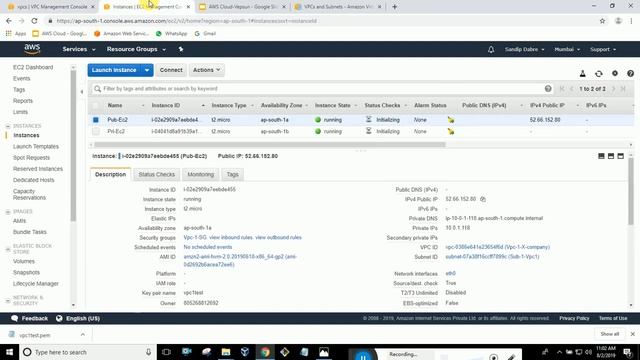Click the search filter help icon
This screenshot has width=640, height=360.
[x=548, y=89]
